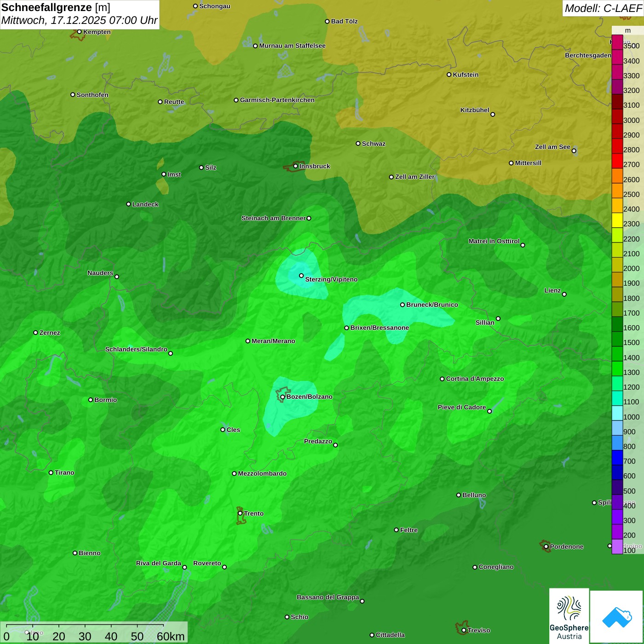Select Kempten on the map
This screenshot has height=644, width=644.
[x=94, y=32]
